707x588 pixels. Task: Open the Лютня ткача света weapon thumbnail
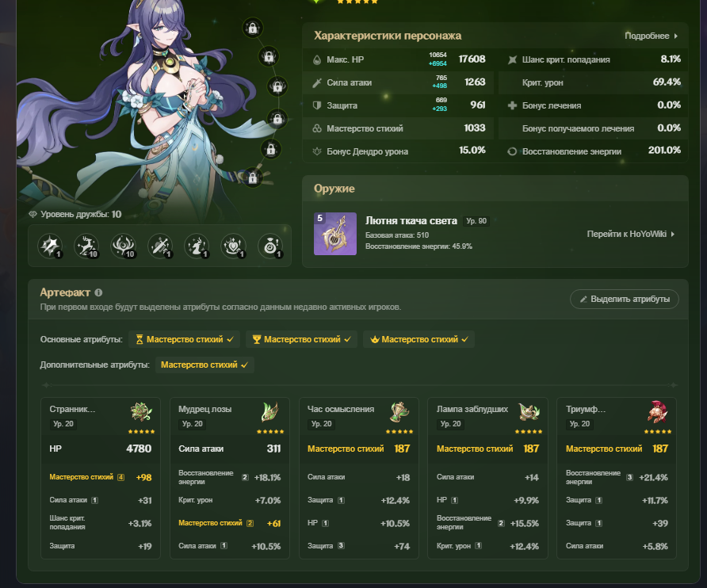[x=335, y=234]
